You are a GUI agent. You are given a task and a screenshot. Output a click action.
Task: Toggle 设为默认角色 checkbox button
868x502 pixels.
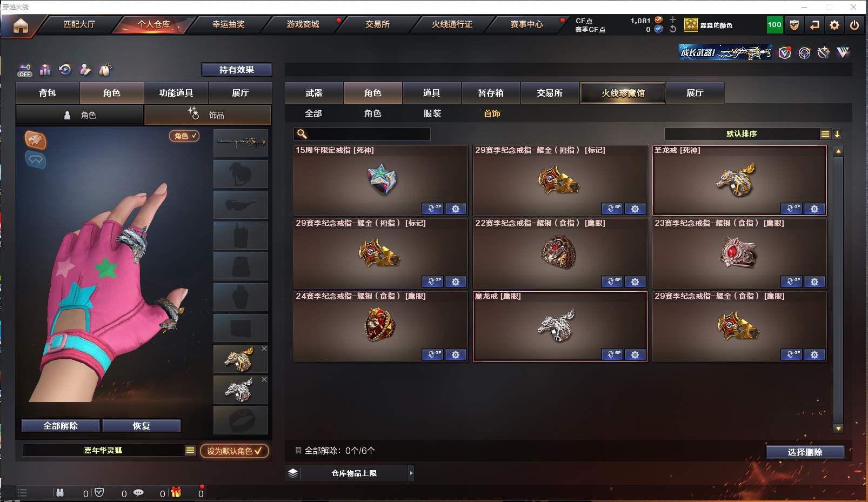(x=235, y=451)
